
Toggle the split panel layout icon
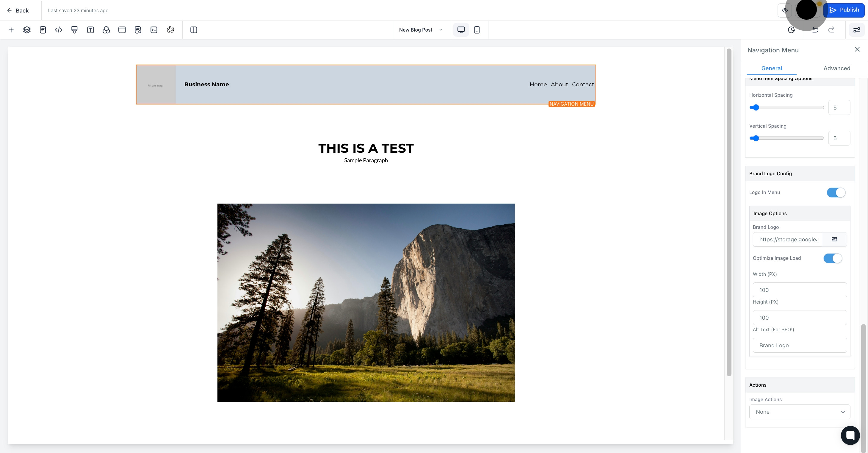pos(194,30)
